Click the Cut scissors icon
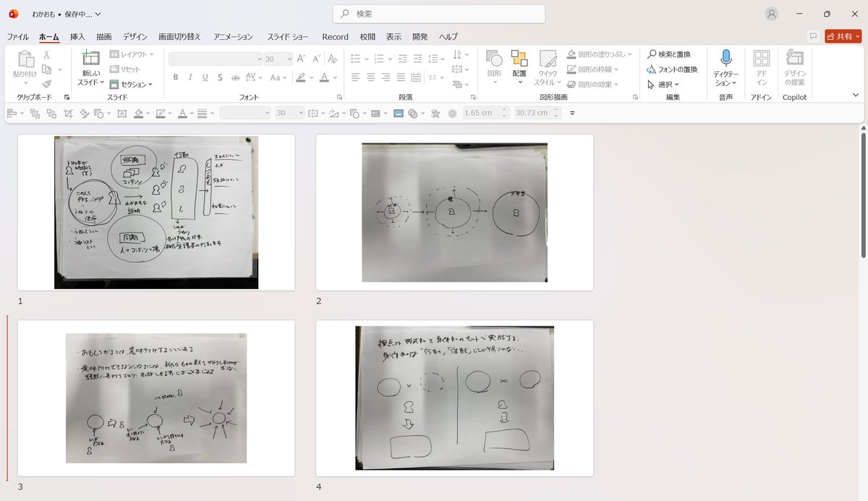Viewport: 868px width, 501px height. tap(46, 54)
